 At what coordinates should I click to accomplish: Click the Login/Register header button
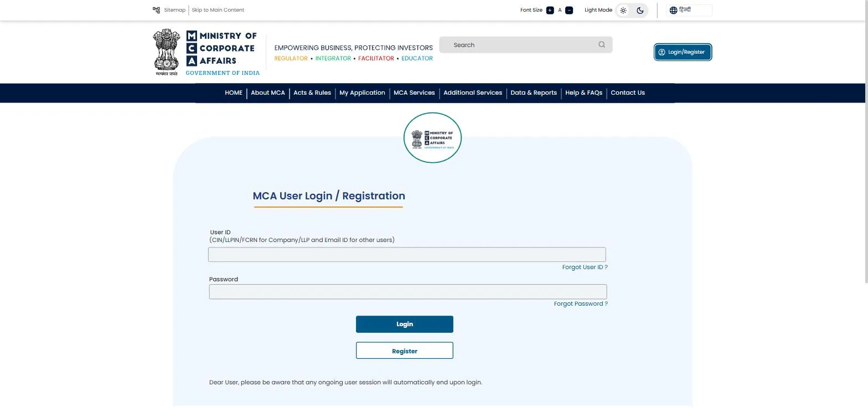coord(683,52)
